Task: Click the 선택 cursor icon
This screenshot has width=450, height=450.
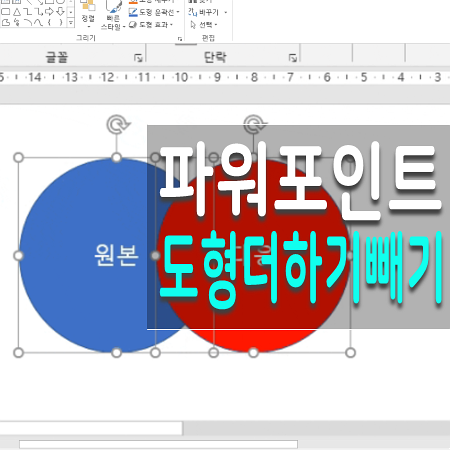Action: (x=193, y=25)
